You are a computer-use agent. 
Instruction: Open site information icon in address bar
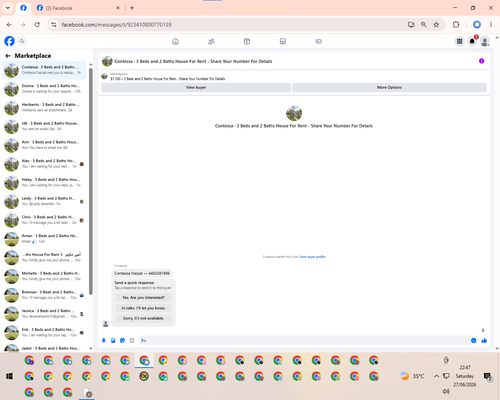tap(54, 25)
